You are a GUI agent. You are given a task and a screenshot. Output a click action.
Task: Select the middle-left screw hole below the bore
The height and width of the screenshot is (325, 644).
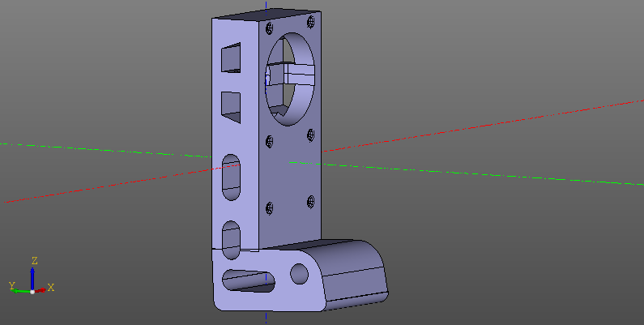(x=270, y=143)
